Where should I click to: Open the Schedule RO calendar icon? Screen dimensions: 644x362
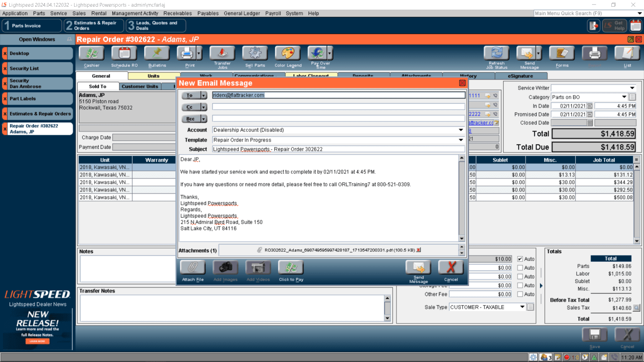124,54
